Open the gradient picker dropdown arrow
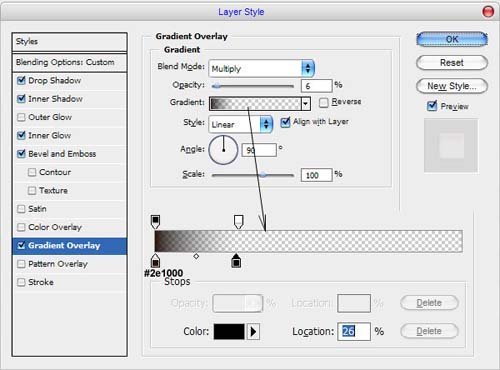The width and height of the screenshot is (500, 370). point(306,104)
